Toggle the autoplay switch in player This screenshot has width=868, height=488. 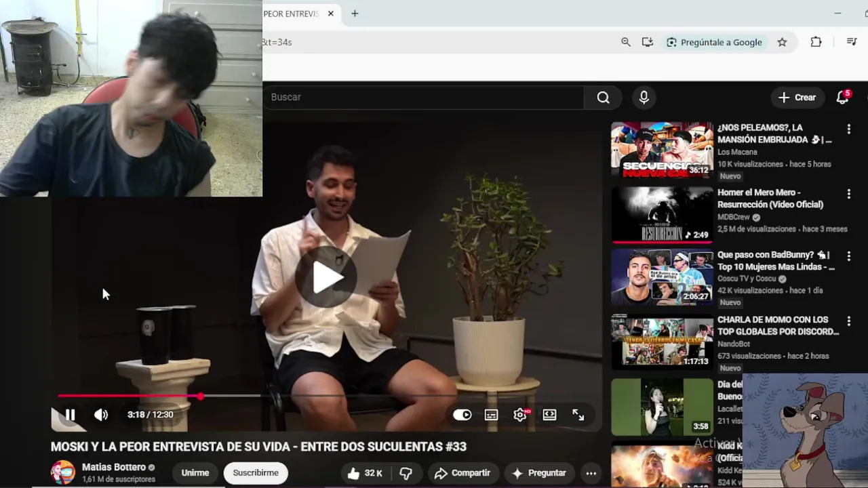(462, 415)
